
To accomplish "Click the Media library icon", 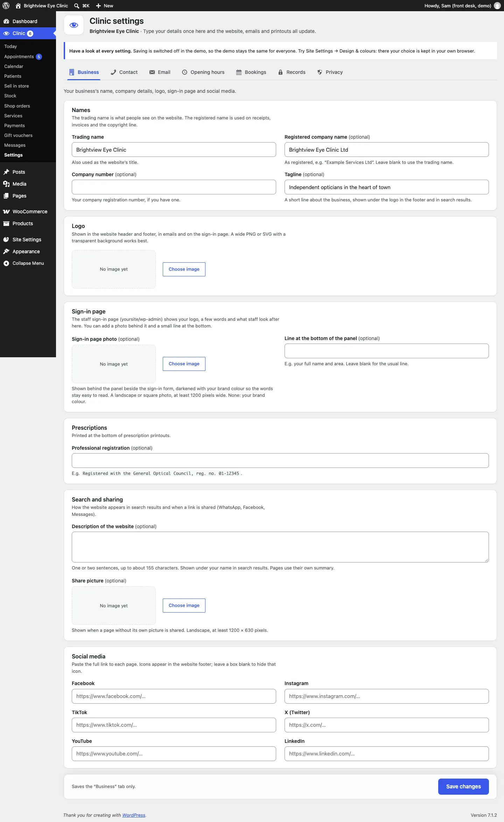I will click(x=6, y=184).
